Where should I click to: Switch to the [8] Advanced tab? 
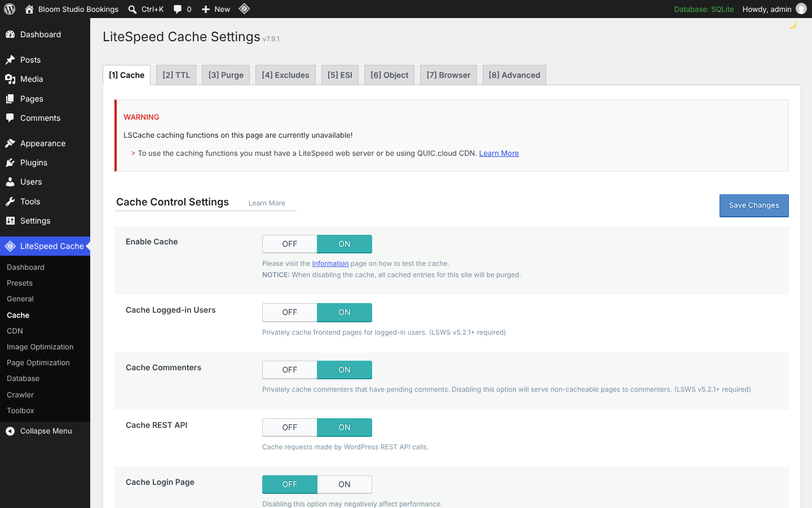tap(514, 75)
